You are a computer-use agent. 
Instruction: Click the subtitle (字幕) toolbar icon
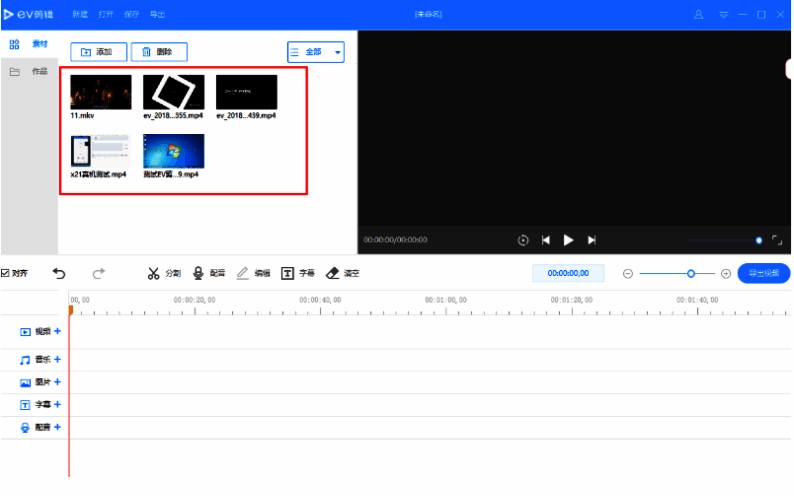[x=288, y=273]
